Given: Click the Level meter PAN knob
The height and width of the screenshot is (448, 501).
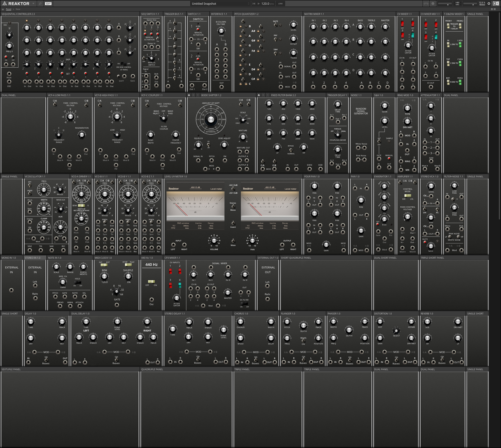Looking at the screenshot, I should tap(252, 241).
